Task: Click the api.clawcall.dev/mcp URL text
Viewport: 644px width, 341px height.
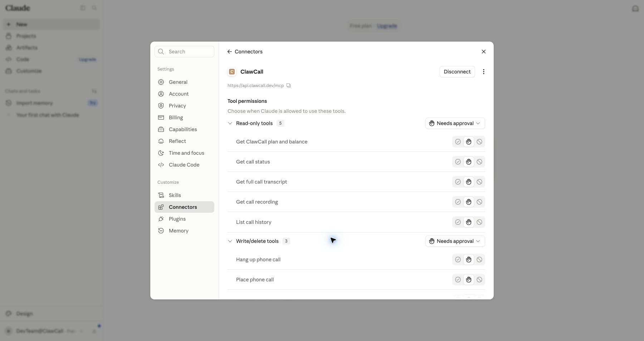Action: click(255, 86)
